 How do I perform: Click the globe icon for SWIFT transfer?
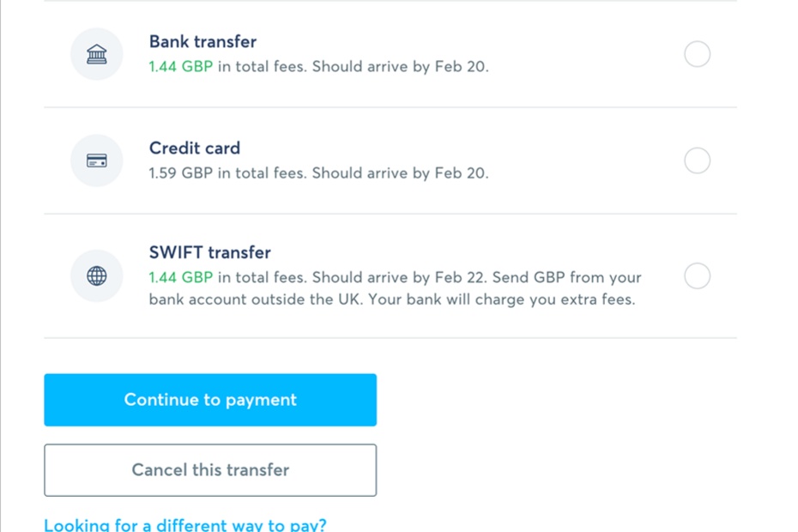pos(97,276)
